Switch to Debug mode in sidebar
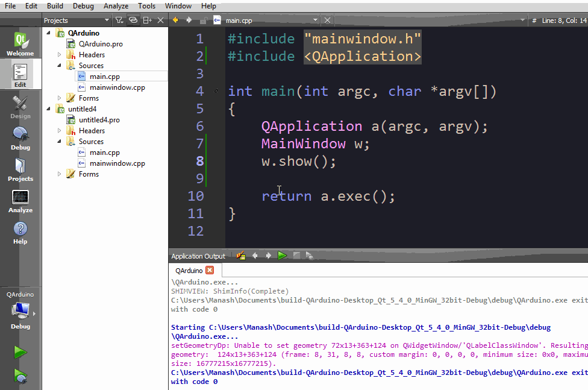588x390 pixels. pos(20,138)
